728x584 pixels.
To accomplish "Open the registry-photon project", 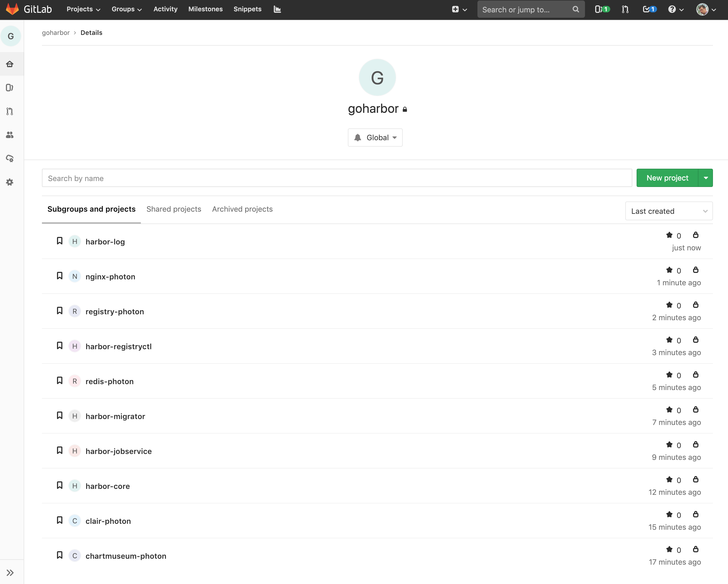I will point(115,312).
